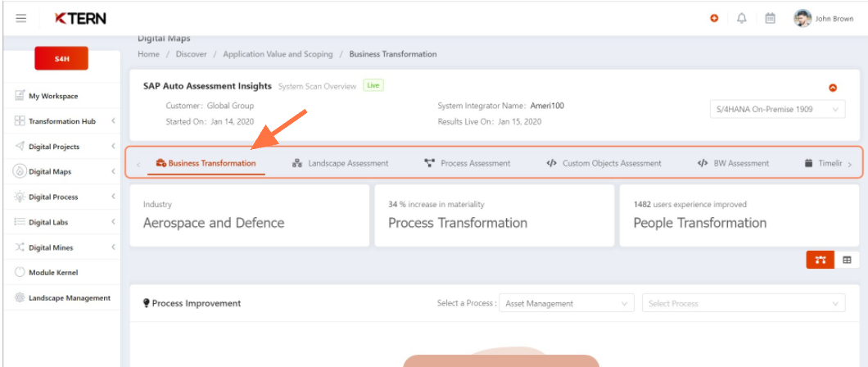Expand the Digital Maps sidebar menu

click(62, 171)
